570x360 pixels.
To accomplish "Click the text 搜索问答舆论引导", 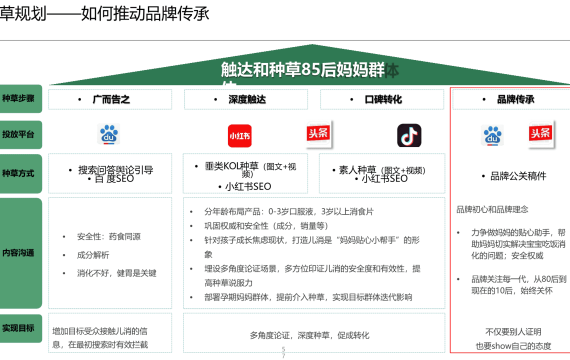I will tap(116, 169).
